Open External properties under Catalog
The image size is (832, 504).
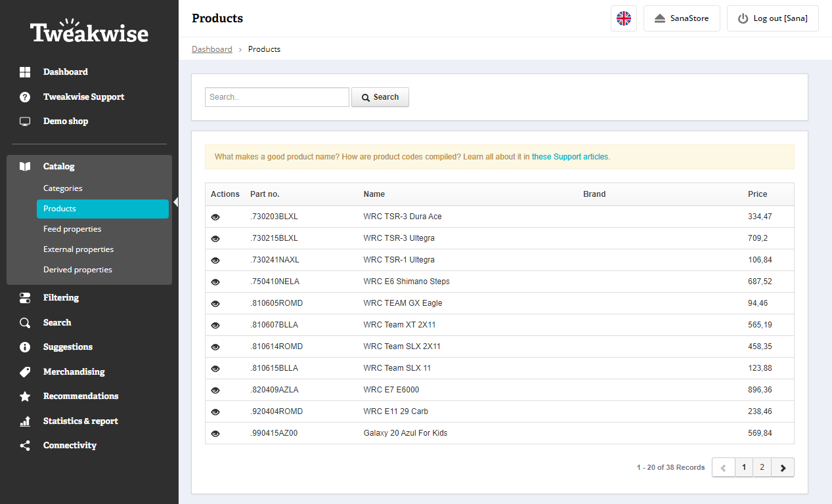(x=79, y=249)
